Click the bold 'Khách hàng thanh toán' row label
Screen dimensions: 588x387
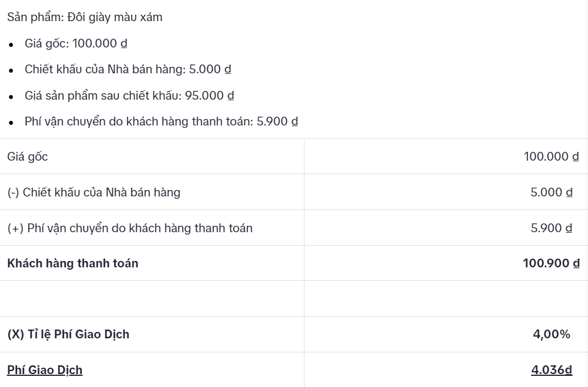pyautogui.click(x=73, y=263)
